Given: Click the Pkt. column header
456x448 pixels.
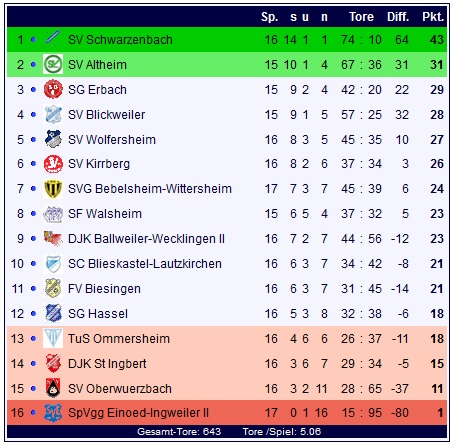Looking at the screenshot, I should click(433, 17).
